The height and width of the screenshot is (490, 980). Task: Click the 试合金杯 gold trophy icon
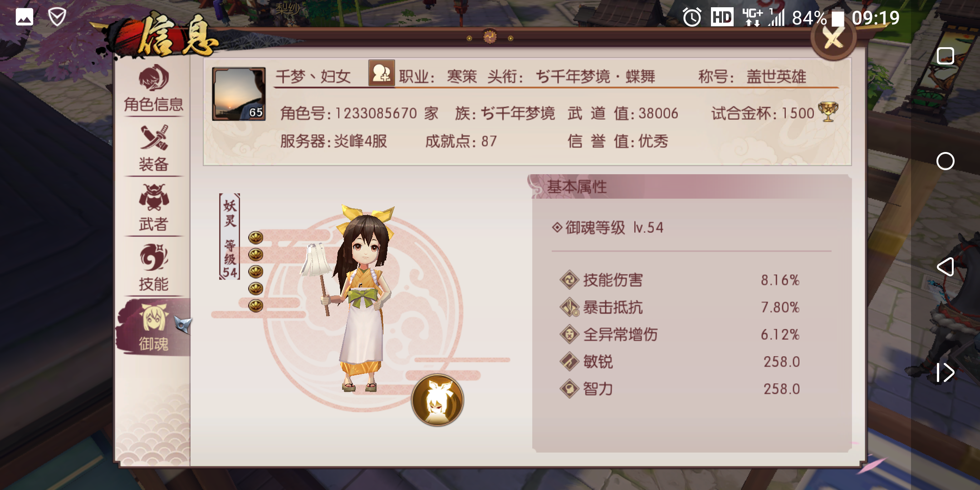[828, 112]
